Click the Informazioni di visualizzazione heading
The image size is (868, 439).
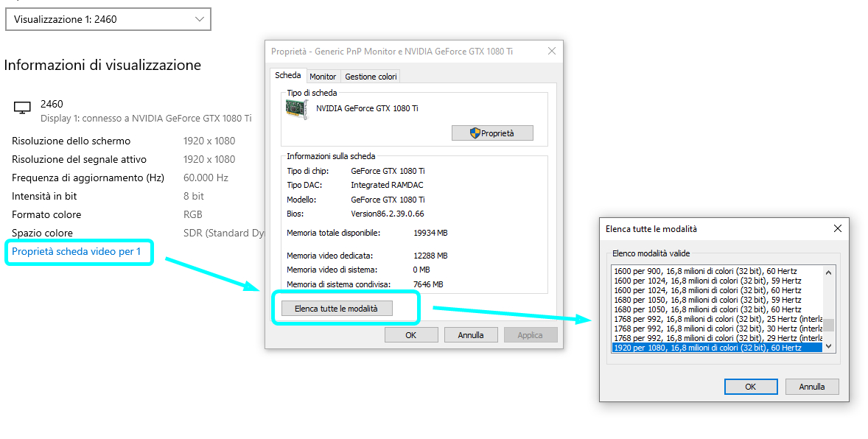[102, 66]
